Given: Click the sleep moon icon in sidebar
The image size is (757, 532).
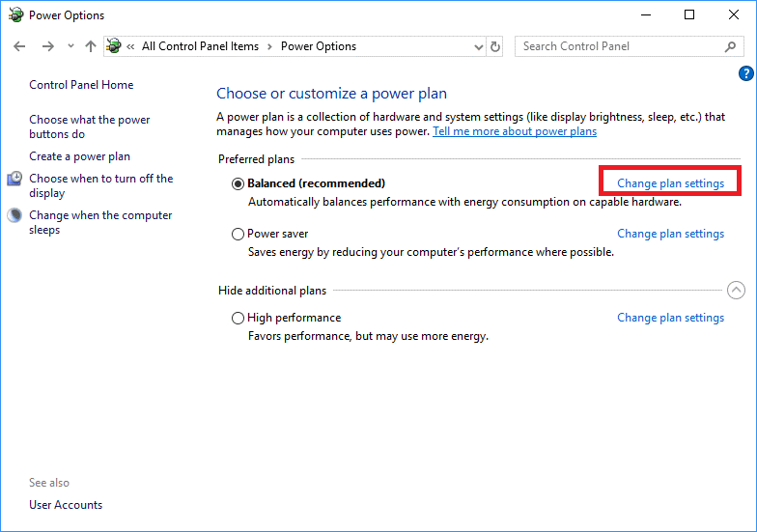Looking at the screenshot, I should pyautogui.click(x=14, y=215).
